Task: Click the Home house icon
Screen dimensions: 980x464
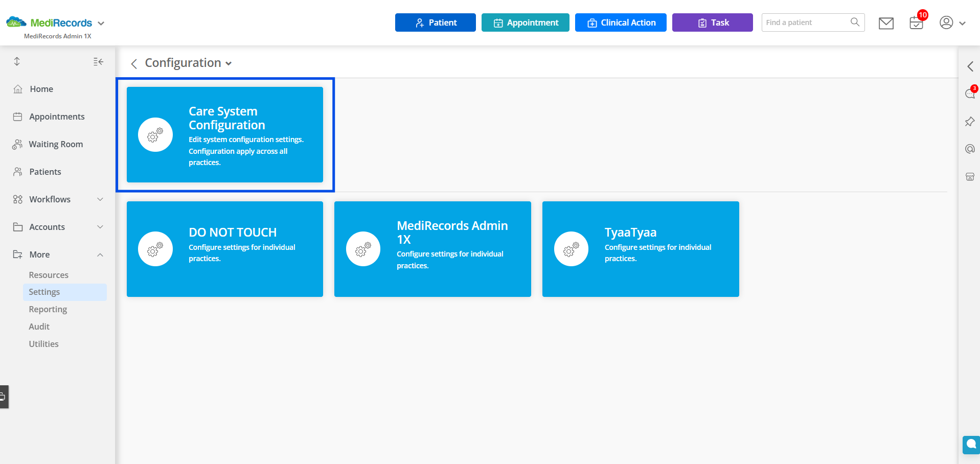Action: click(x=18, y=89)
